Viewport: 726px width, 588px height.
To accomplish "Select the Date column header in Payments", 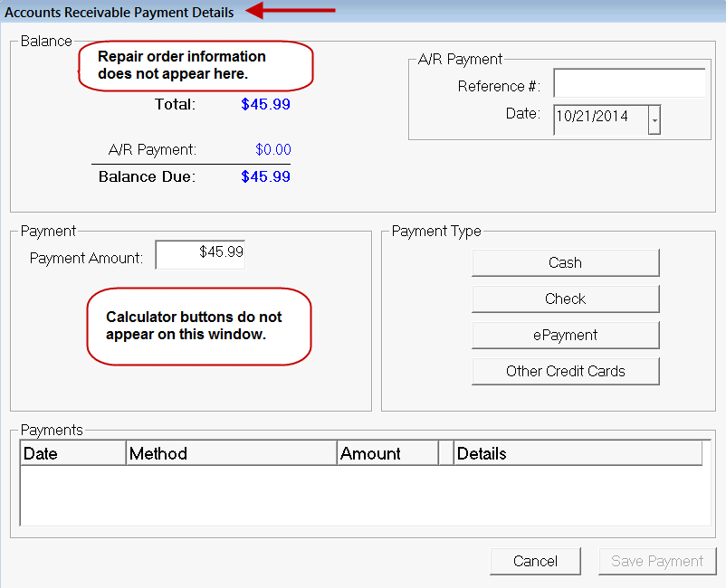I will (x=72, y=452).
